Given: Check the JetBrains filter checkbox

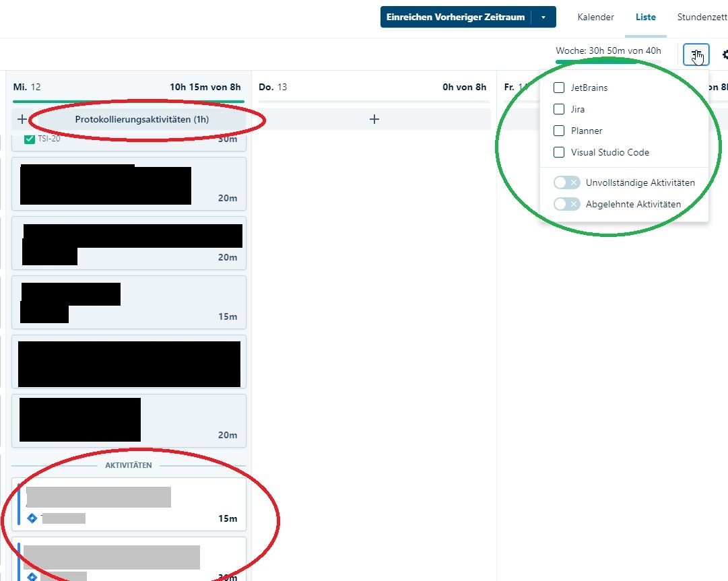Looking at the screenshot, I should coord(559,88).
